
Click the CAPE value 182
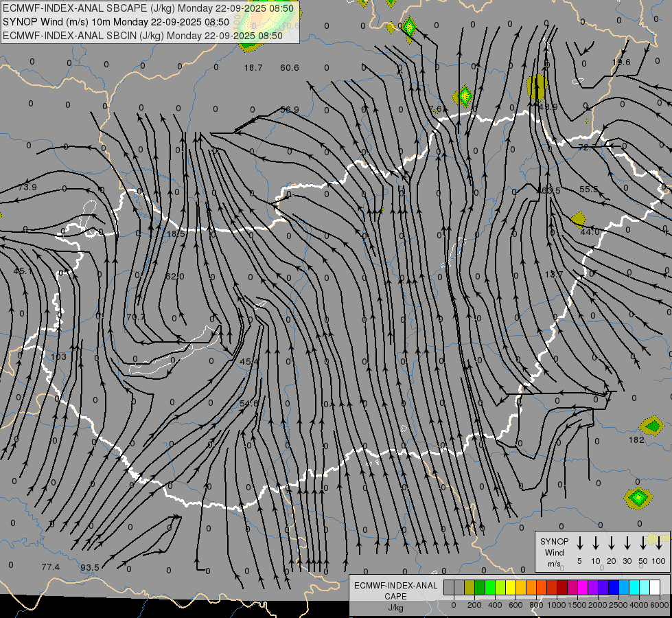(636, 440)
